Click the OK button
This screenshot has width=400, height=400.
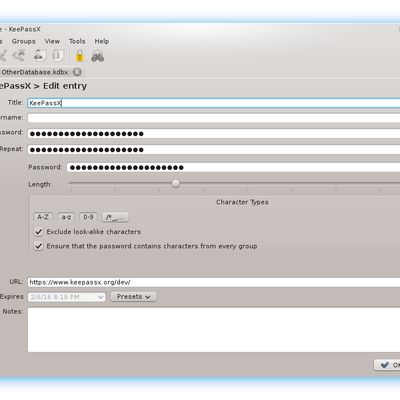387,365
